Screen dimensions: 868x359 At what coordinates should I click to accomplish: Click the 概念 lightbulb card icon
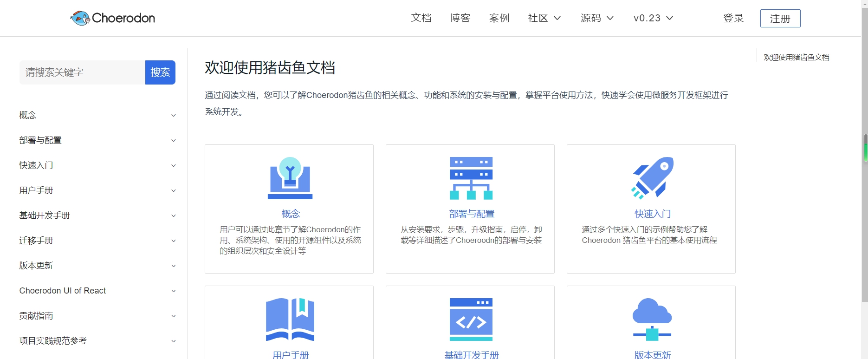tap(290, 178)
